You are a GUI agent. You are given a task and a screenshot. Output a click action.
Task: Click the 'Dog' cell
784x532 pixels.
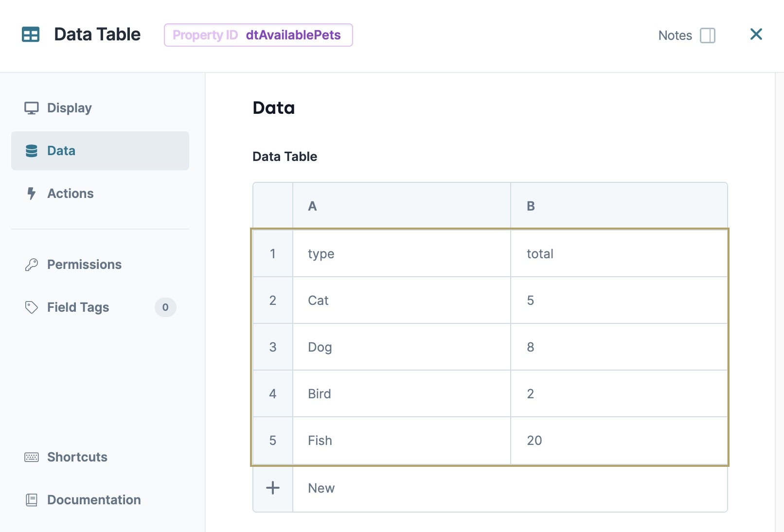click(x=402, y=347)
